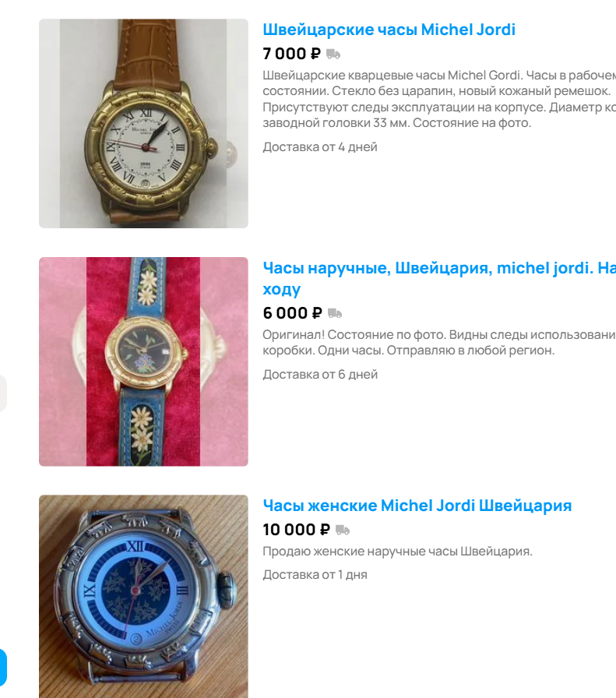Click the 7 000 ₽ price
The image size is (616, 698).
click(291, 54)
